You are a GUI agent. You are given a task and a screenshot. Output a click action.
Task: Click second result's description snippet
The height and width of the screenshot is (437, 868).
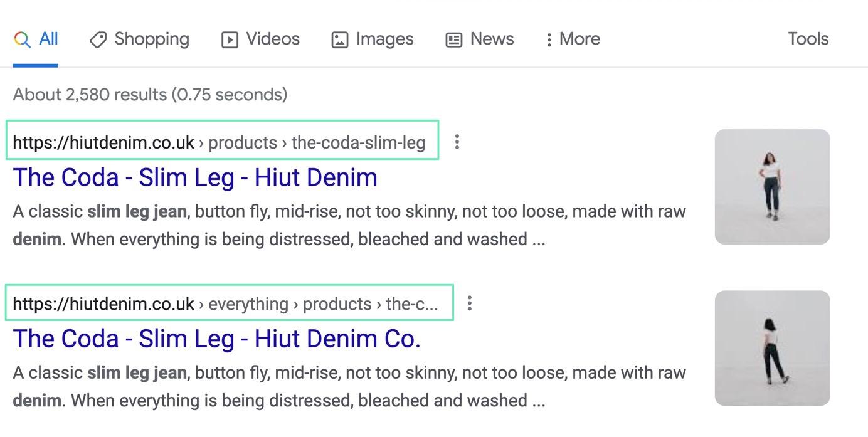[349, 386]
